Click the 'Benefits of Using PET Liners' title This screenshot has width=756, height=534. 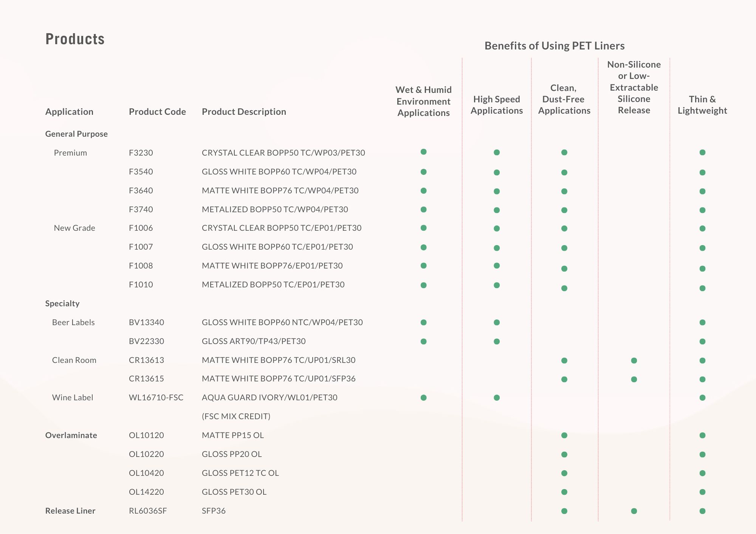tap(555, 46)
